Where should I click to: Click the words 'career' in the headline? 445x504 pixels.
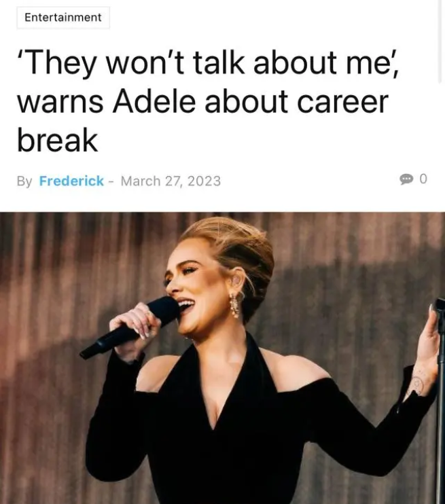(x=343, y=102)
